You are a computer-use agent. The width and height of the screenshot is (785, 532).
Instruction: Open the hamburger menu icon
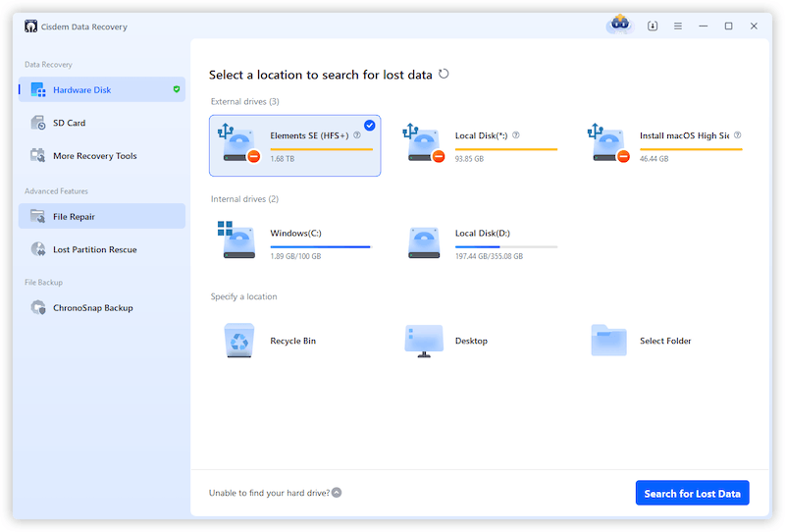point(678,27)
